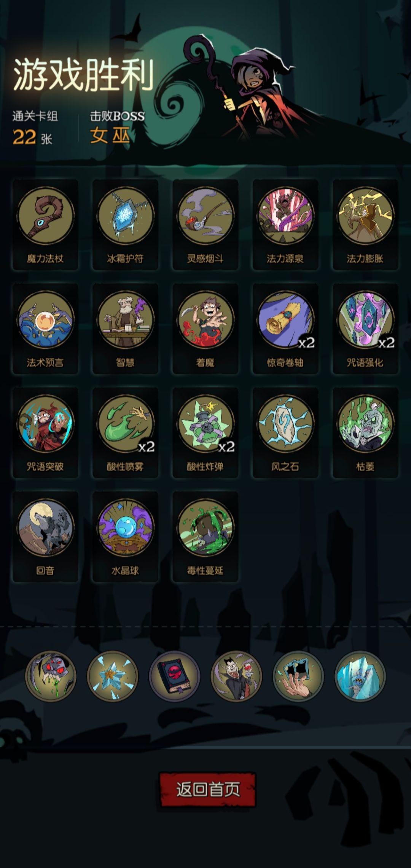Select the 着魔 card
This screenshot has width=411, height=868.
(205, 329)
